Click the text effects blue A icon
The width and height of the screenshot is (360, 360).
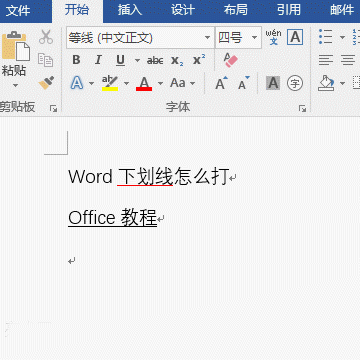[77, 83]
